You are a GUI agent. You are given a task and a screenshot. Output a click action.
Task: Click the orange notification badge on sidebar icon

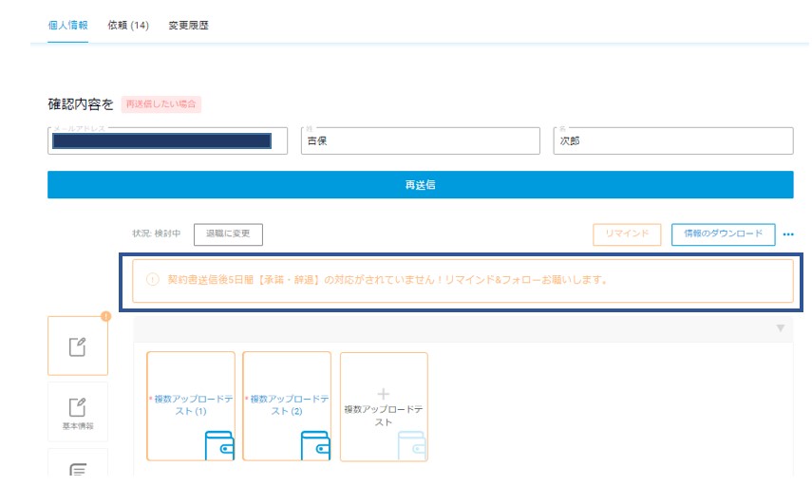pos(105,316)
